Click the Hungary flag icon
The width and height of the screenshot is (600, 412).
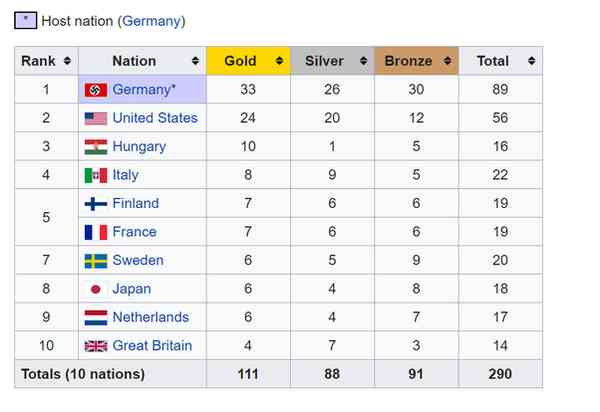[96, 147]
